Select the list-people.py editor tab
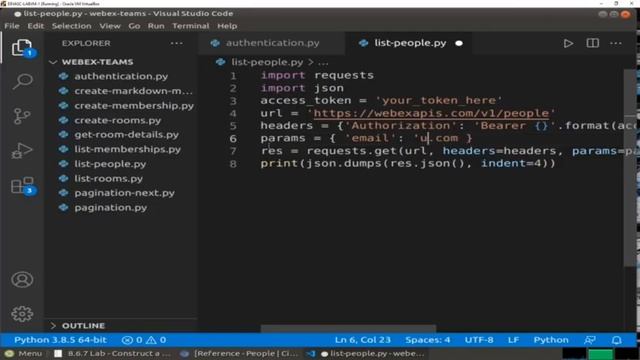The height and width of the screenshot is (360, 640). 410,43
